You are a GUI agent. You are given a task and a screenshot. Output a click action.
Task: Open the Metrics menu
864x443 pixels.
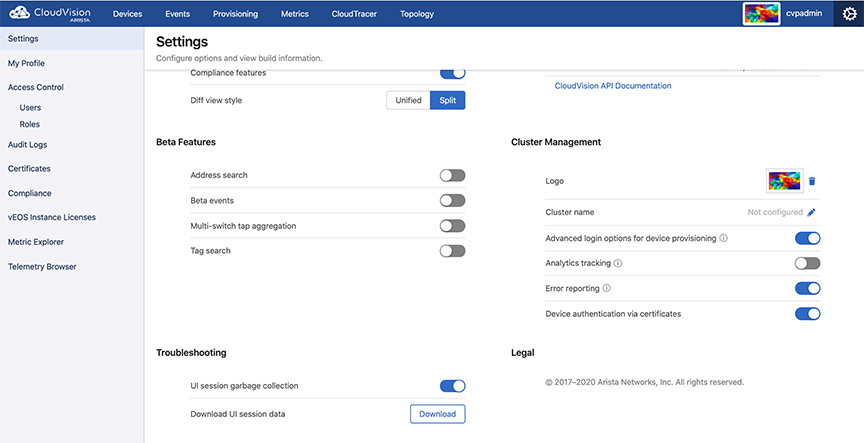point(295,14)
